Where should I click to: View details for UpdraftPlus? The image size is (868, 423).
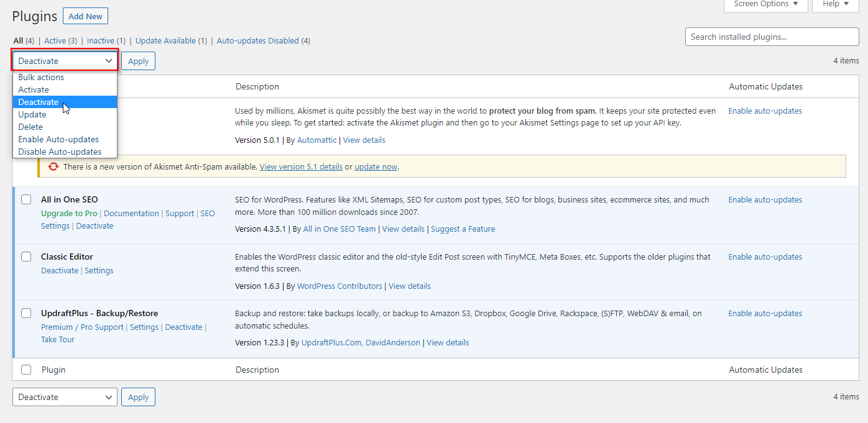point(448,343)
